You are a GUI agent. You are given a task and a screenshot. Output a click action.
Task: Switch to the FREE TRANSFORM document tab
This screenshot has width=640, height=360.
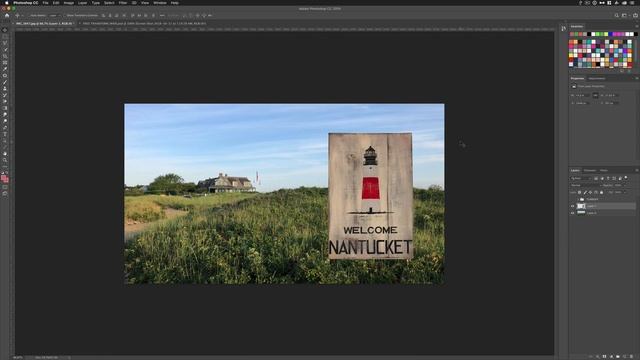pos(145,24)
